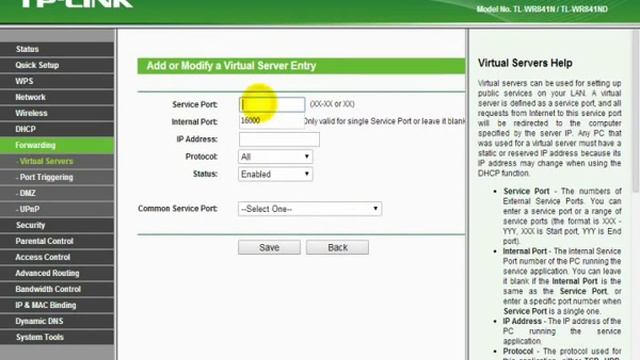The height and width of the screenshot is (360, 640).
Task: Click the Save button
Action: tap(269, 247)
